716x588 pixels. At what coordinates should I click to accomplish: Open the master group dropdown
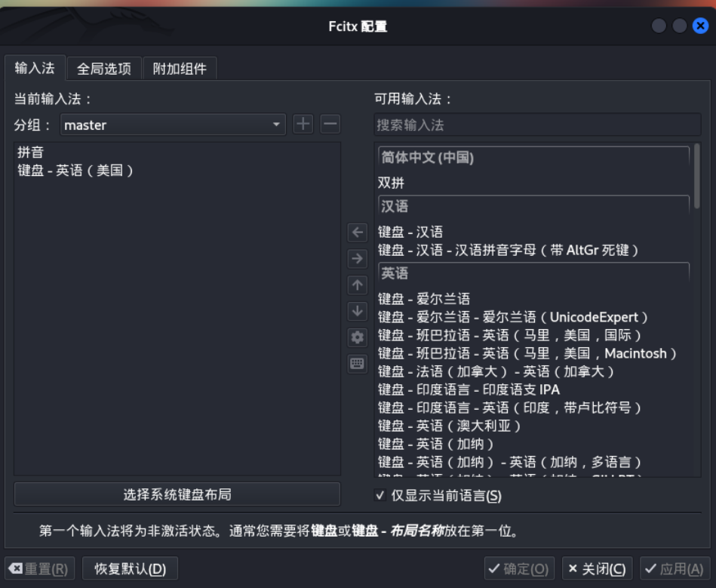tap(173, 125)
